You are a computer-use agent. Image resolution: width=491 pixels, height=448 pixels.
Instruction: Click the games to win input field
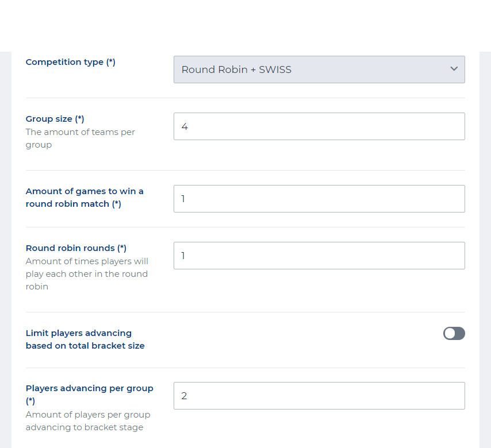coord(319,199)
